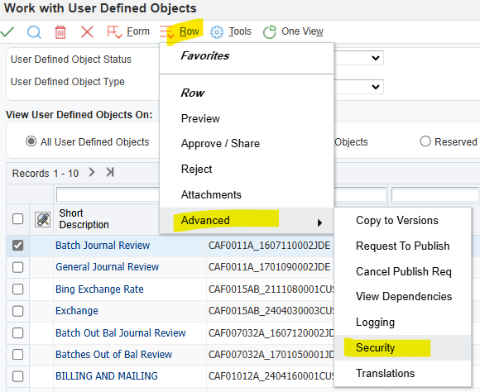
Task: Open the Form exit menu
Action: (128, 32)
